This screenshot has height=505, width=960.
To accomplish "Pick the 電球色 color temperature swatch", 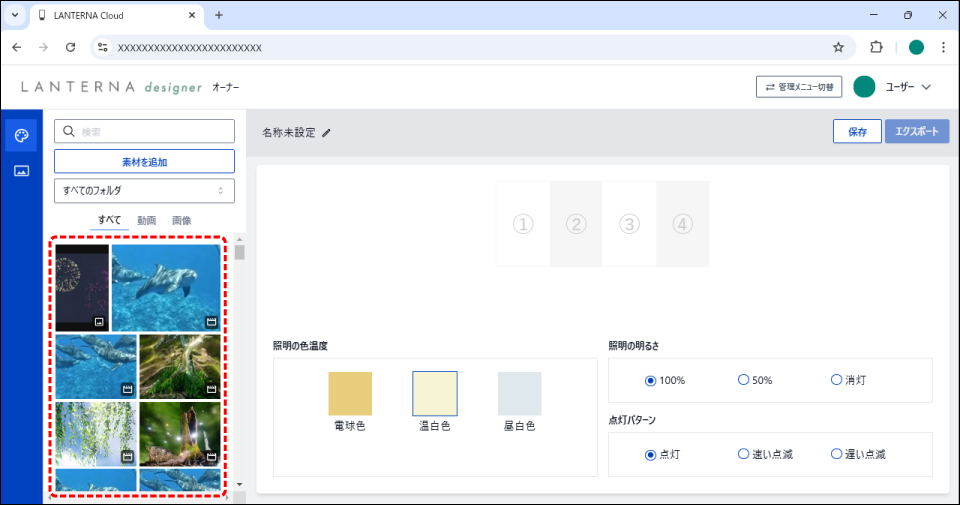I will coord(350,393).
